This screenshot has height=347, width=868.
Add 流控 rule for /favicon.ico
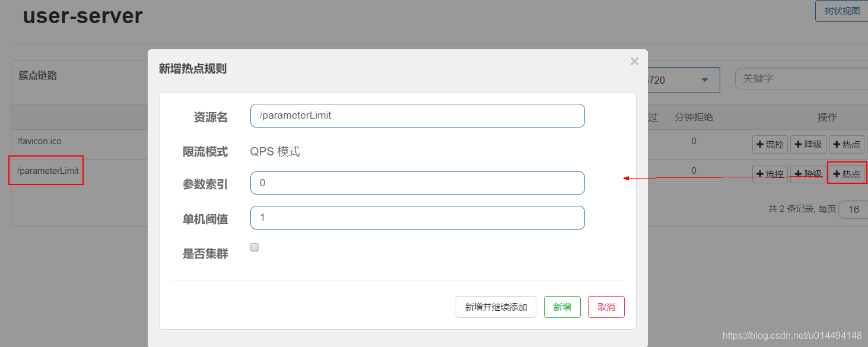tap(770, 144)
